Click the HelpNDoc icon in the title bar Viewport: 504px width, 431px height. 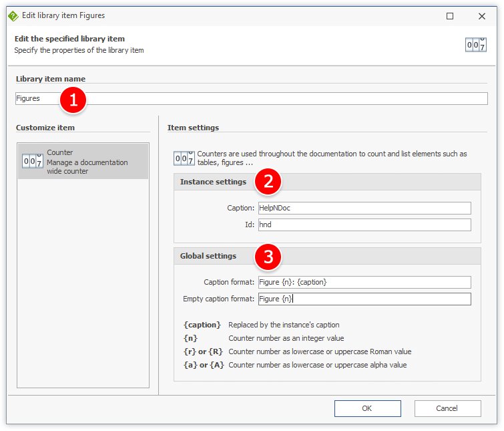[13, 15]
